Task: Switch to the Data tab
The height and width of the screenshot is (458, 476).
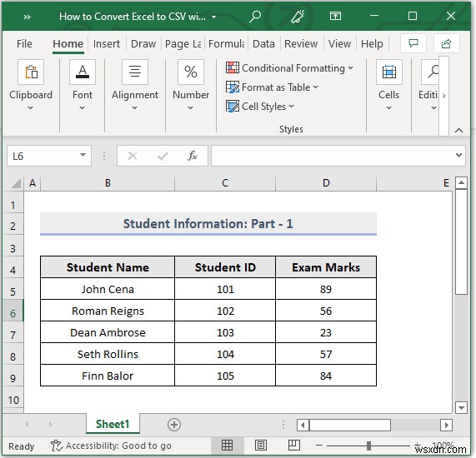Action: coord(263,43)
